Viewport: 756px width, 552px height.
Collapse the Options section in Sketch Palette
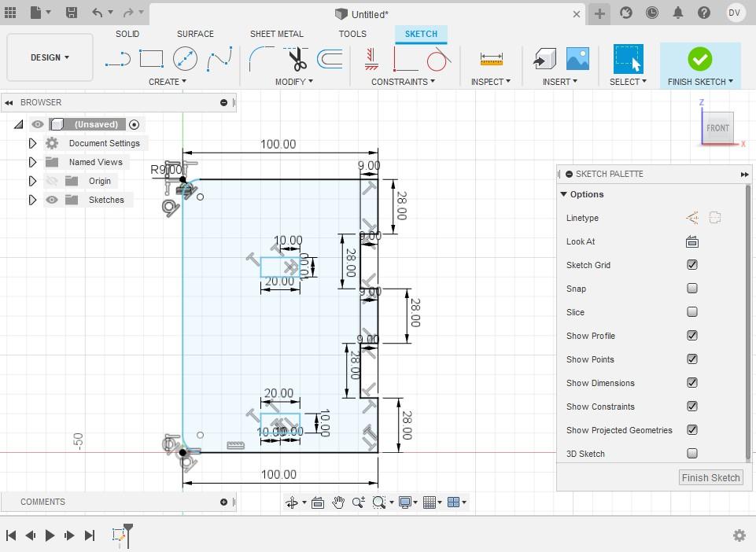tap(563, 194)
